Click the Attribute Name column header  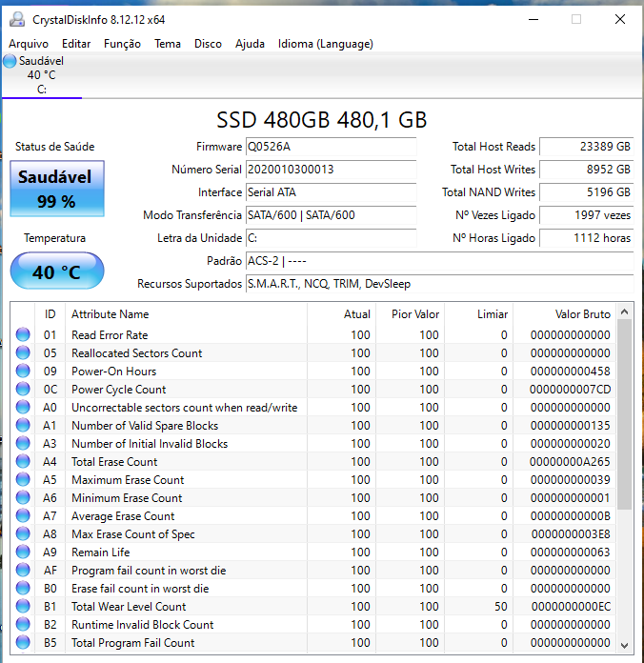click(x=187, y=314)
